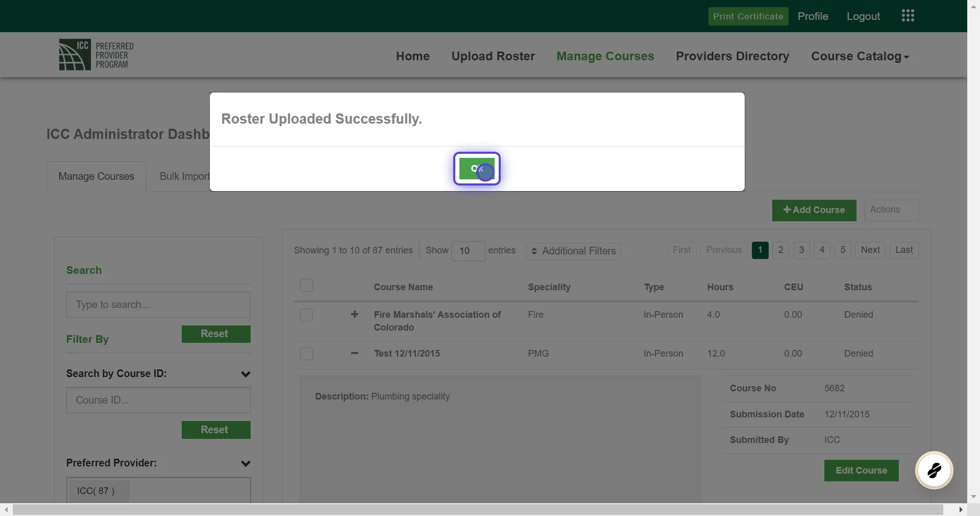The height and width of the screenshot is (516, 980).
Task: Open Upload Roster page
Action: point(493,56)
